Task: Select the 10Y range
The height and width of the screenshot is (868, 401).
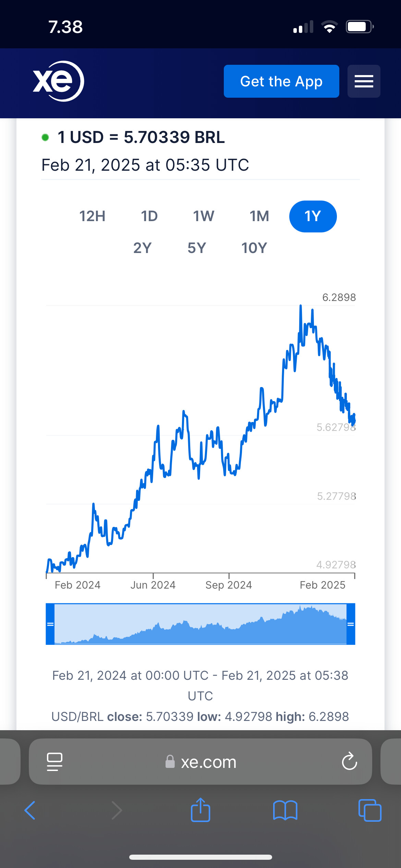Action: tap(254, 248)
